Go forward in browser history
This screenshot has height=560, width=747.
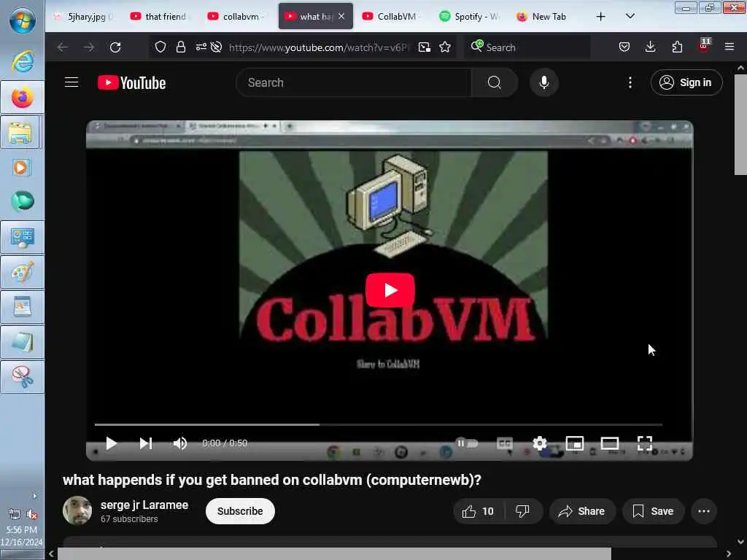tap(88, 47)
